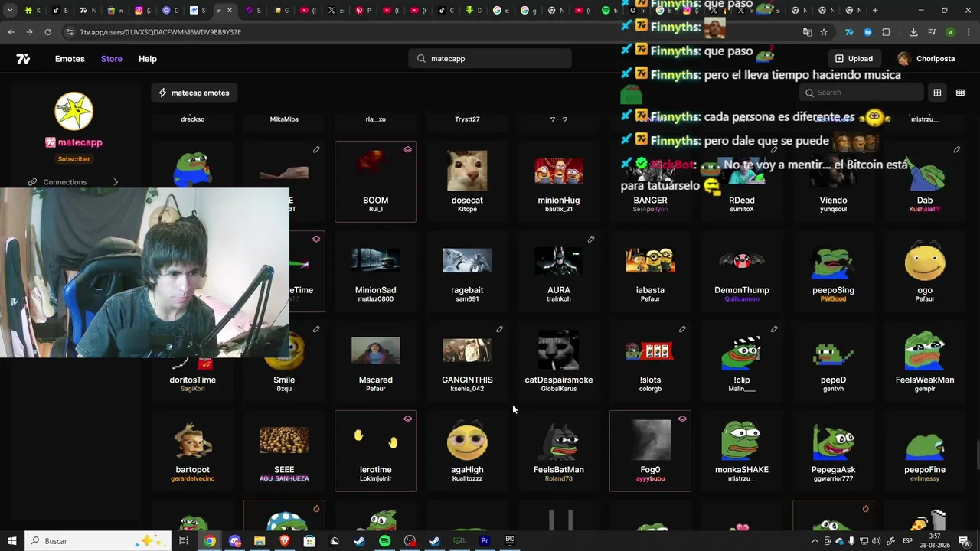The height and width of the screenshot is (551, 980).
Task: Switch to the large grid layout icon
Action: pos(937,93)
